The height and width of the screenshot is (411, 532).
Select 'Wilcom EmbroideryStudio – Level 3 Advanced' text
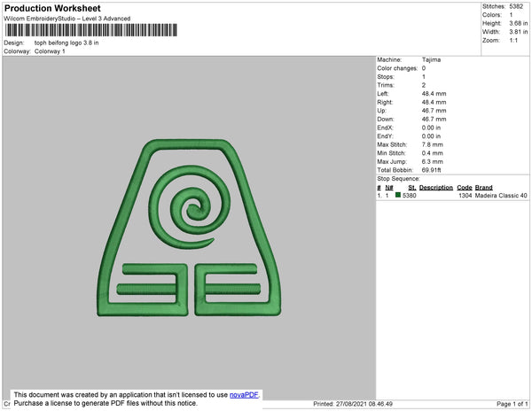pyautogui.click(x=67, y=19)
